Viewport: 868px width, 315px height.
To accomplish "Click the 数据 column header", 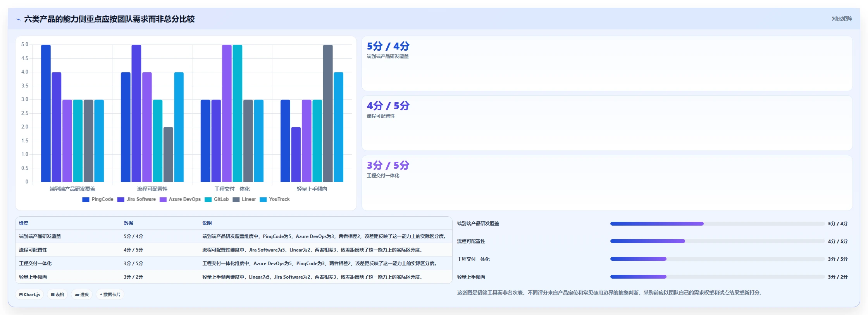I will [129, 223].
